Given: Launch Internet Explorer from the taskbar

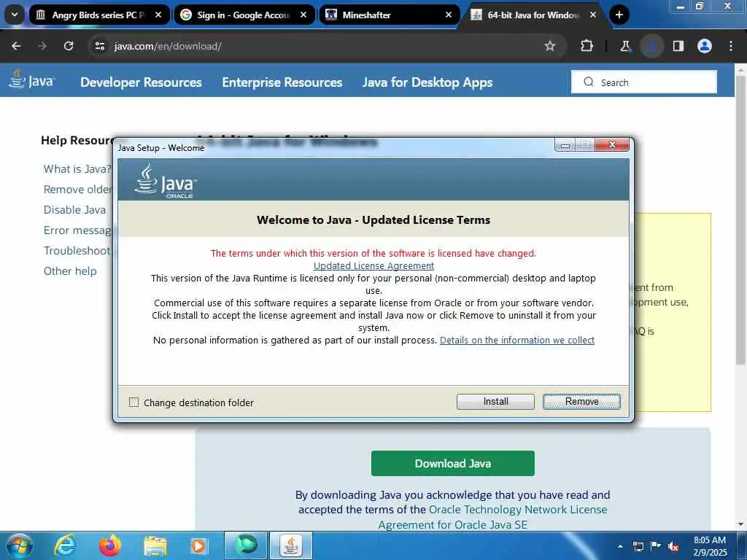Looking at the screenshot, I should pos(65,545).
